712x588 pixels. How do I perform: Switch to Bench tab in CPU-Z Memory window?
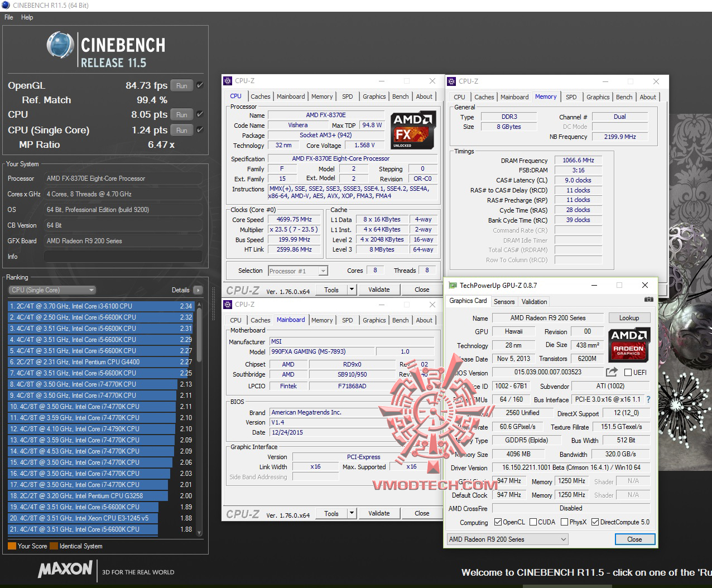[x=624, y=97]
